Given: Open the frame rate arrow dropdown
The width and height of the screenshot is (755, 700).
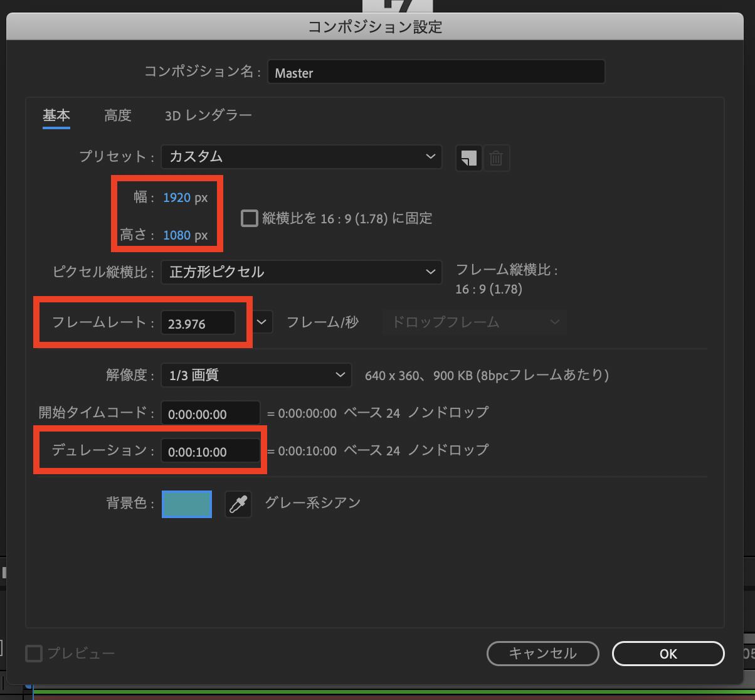Looking at the screenshot, I should pos(263,322).
